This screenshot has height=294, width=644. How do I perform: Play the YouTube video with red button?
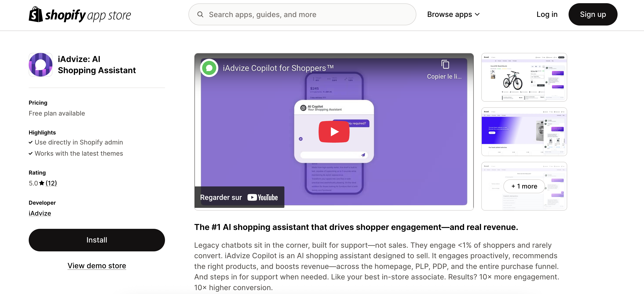(x=334, y=132)
